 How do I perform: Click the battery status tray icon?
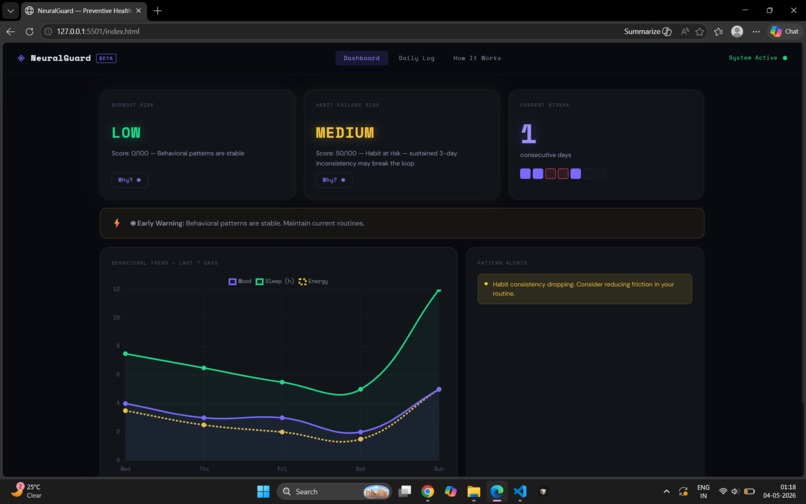[749, 492]
